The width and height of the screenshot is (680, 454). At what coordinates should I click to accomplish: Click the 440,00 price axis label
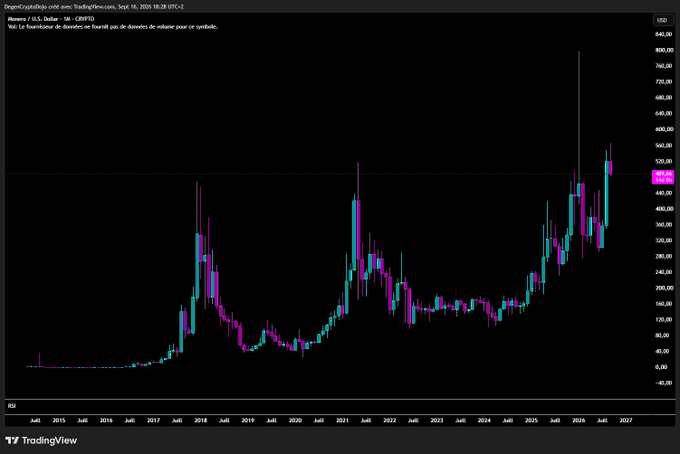point(664,193)
